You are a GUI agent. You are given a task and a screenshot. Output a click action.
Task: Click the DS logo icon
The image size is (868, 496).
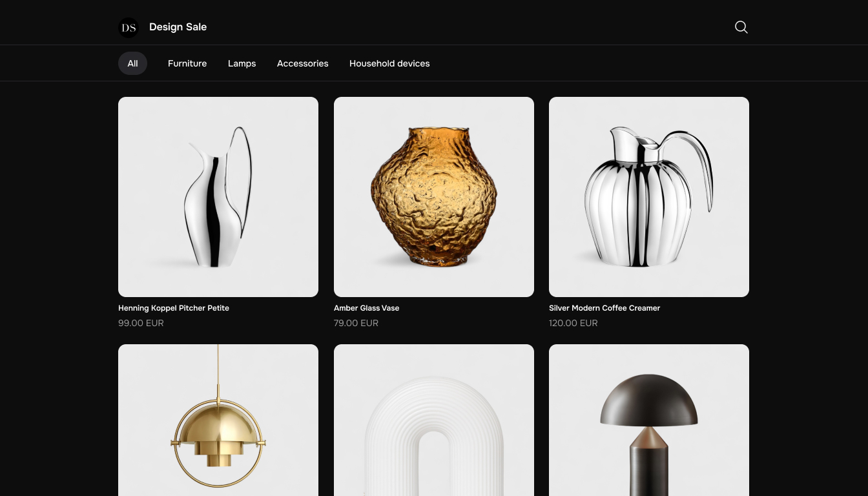[x=129, y=28]
